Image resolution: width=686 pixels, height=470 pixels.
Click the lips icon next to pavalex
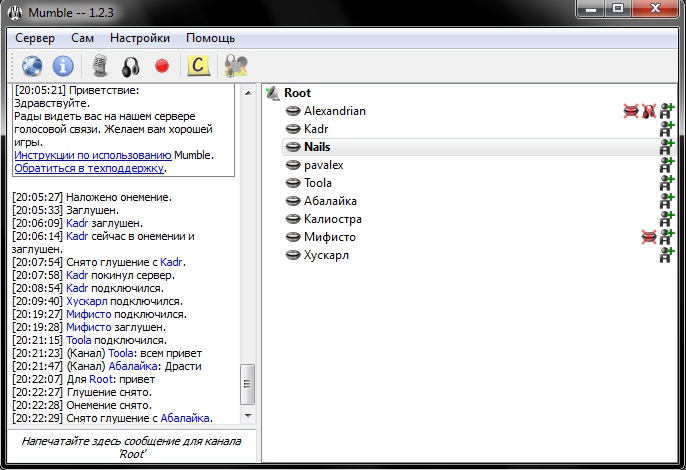293,165
